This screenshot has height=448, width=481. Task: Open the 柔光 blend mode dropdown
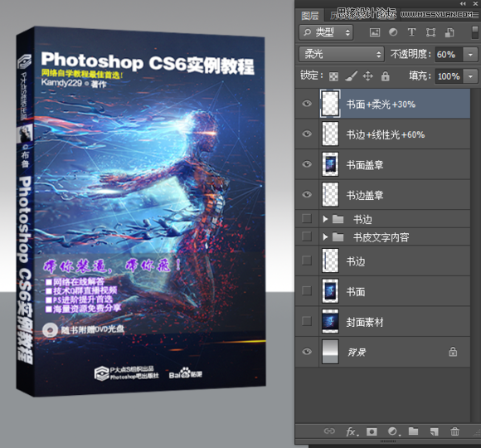[x=342, y=54]
